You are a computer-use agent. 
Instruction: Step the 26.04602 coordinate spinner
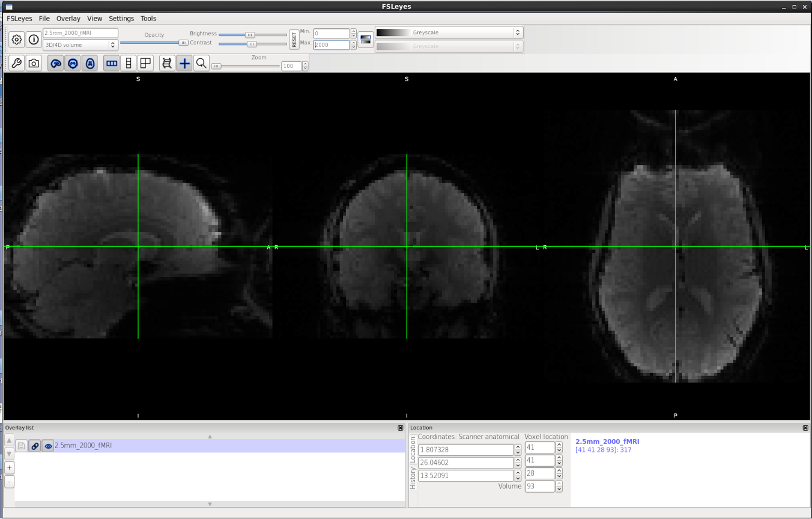pyautogui.click(x=518, y=463)
